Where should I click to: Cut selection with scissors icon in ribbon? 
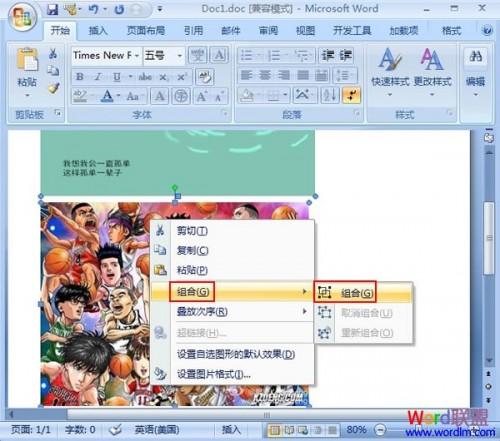point(53,54)
